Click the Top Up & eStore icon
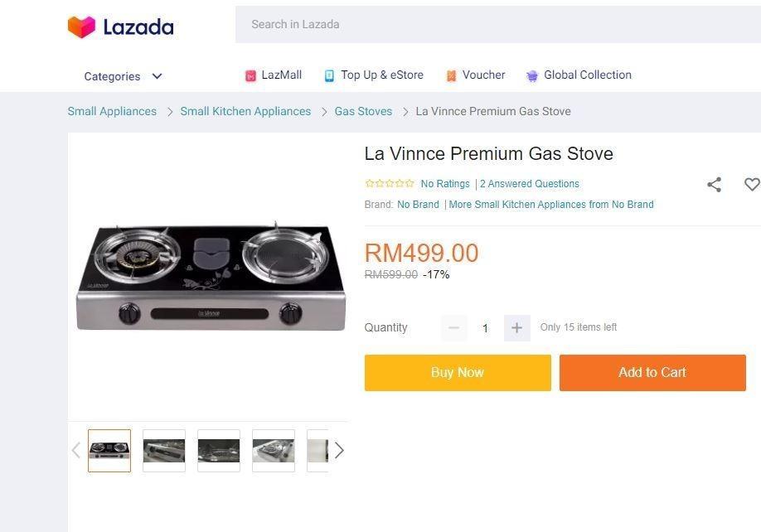This screenshot has height=532, width=761. pyautogui.click(x=329, y=75)
